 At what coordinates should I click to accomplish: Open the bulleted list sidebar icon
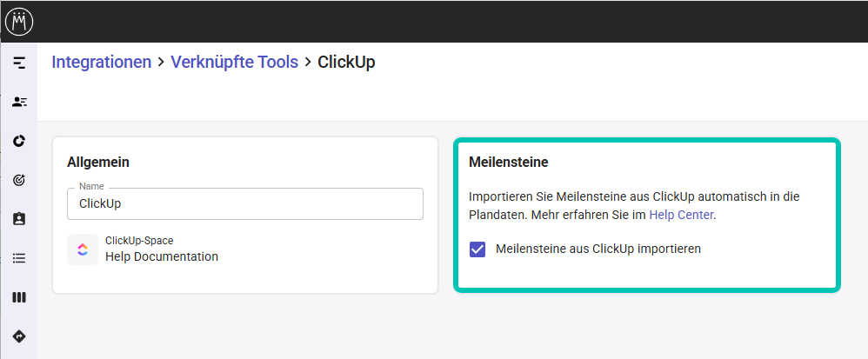[19, 258]
